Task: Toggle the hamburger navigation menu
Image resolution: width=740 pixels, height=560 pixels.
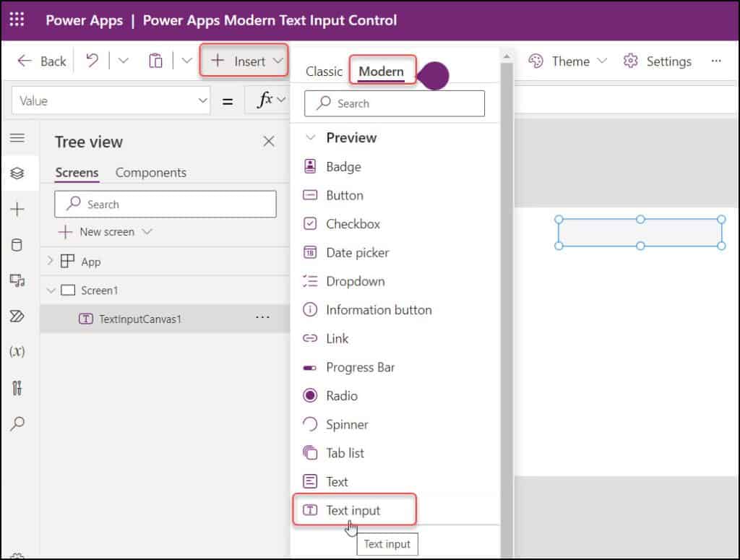Action: 17,137
